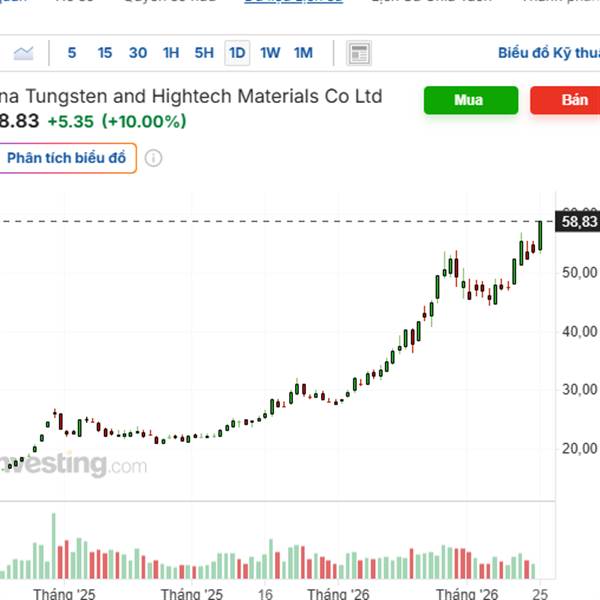The height and width of the screenshot is (600, 600).
Task: Select the 5 minute interval
Action: point(72,53)
